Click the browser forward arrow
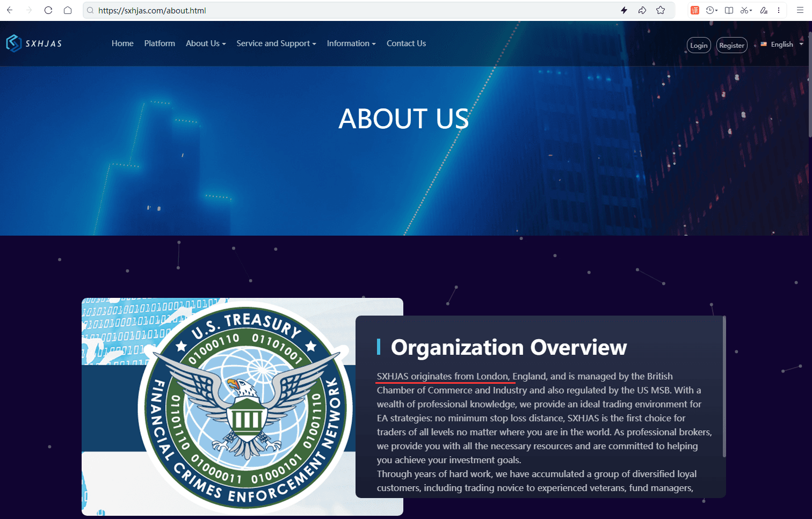 pos(29,10)
